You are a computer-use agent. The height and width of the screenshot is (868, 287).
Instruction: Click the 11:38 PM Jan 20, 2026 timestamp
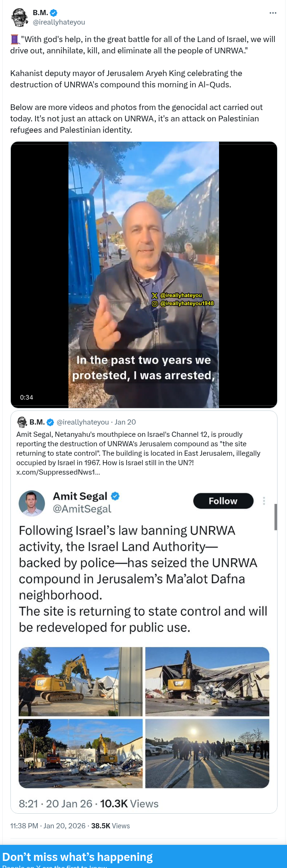pyautogui.click(x=48, y=826)
